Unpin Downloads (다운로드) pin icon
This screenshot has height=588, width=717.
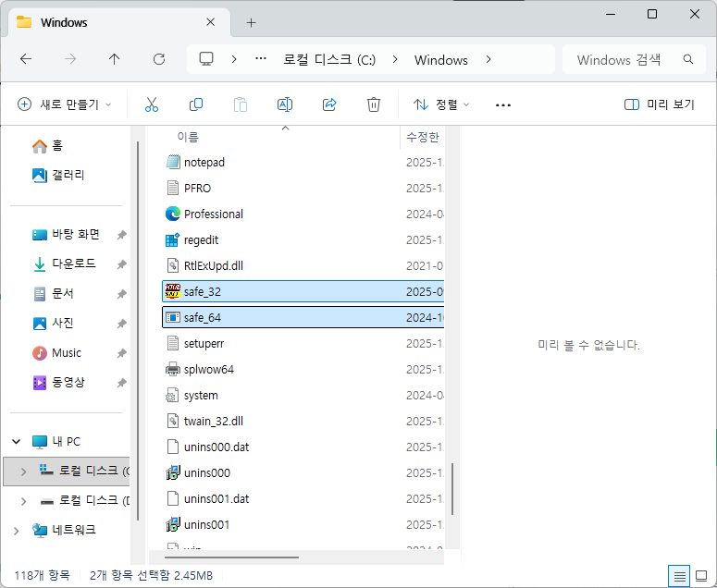(x=121, y=264)
